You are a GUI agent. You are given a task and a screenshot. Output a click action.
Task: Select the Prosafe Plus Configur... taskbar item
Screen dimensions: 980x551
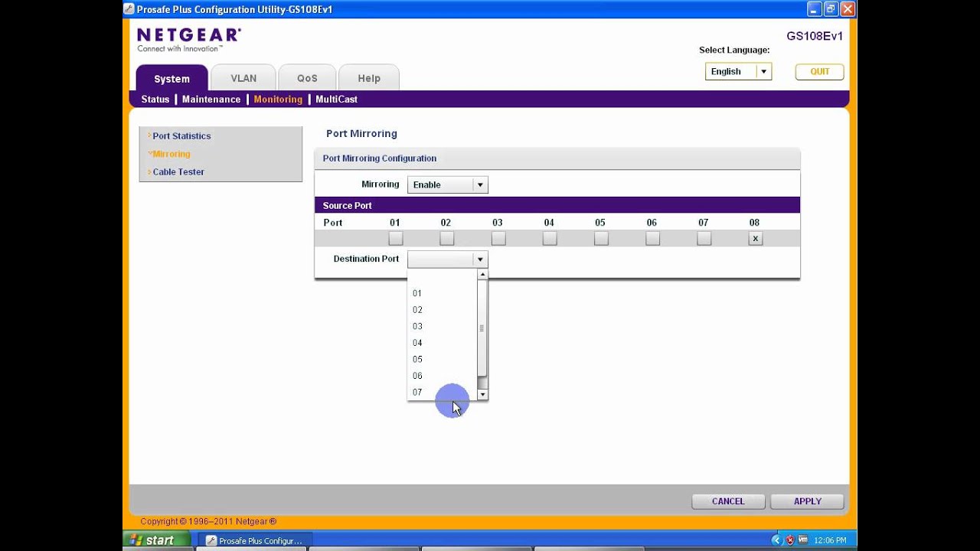click(254, 540)
